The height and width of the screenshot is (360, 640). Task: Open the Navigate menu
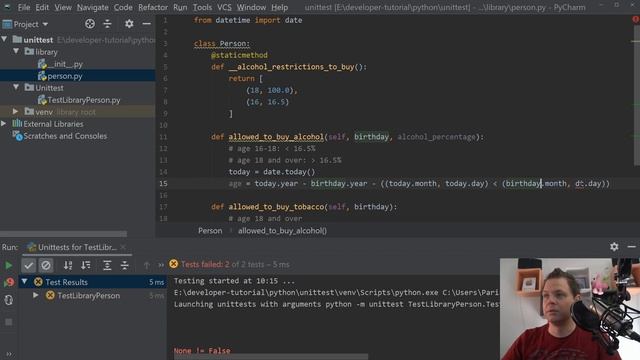point(93,7)
